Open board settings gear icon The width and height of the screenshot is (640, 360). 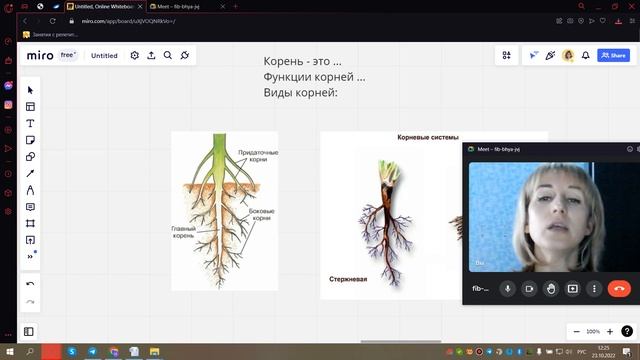(x=135, y=56)
